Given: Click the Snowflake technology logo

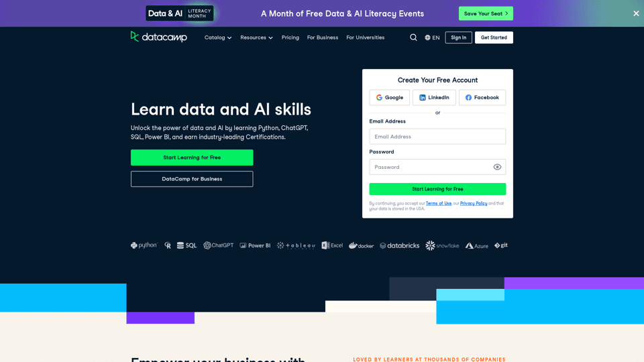Looking at the screenshot, I should [x=442, y=245].
